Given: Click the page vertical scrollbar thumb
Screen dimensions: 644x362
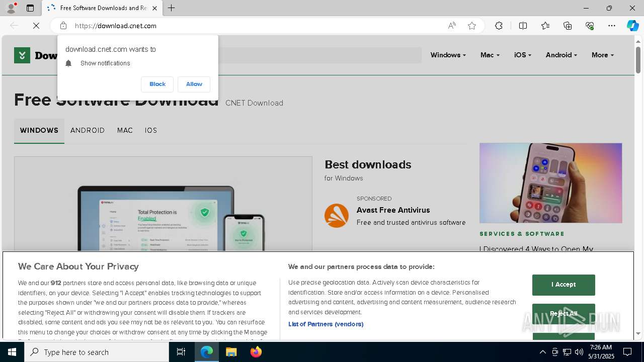Looking at the screenshot, I should pos(638,60).
